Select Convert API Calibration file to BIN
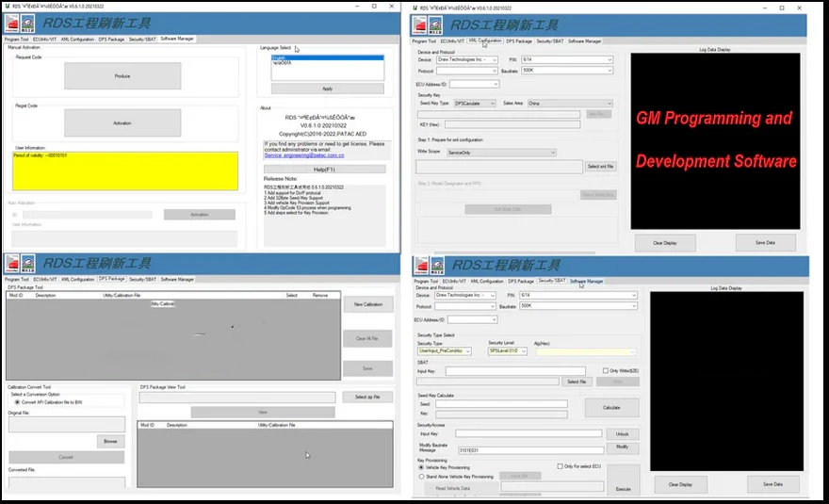 pyautogui.click(x=13, y=402)
